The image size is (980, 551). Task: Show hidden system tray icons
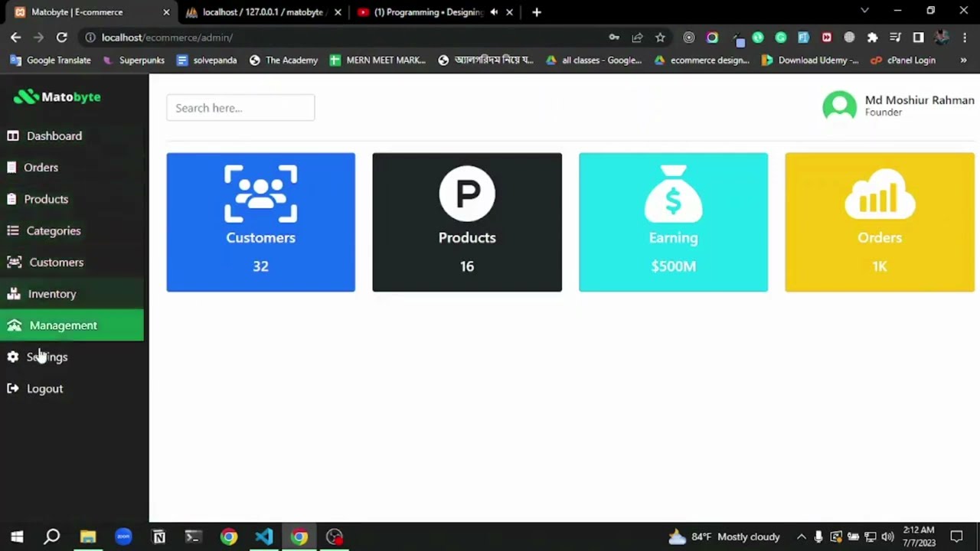801,536
